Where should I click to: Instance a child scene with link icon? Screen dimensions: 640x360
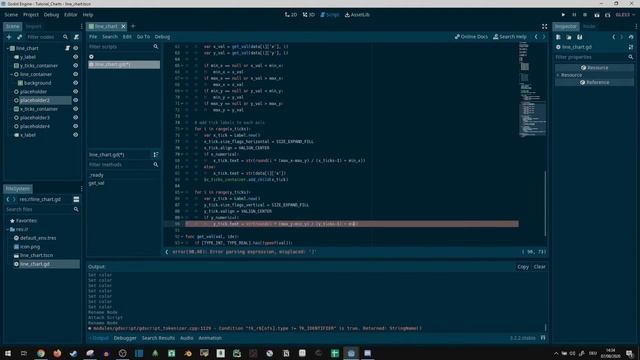19,37
